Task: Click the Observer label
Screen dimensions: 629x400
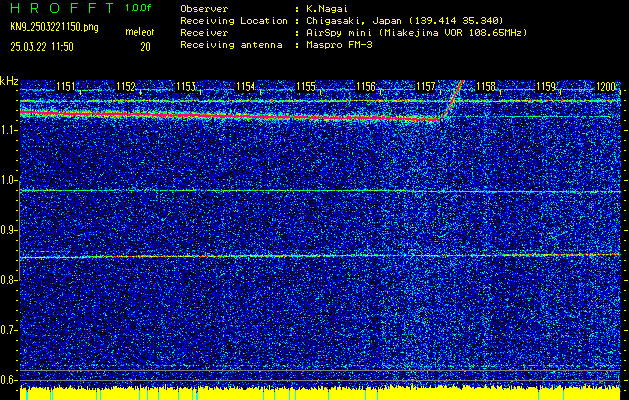Action: coord(204,9)
